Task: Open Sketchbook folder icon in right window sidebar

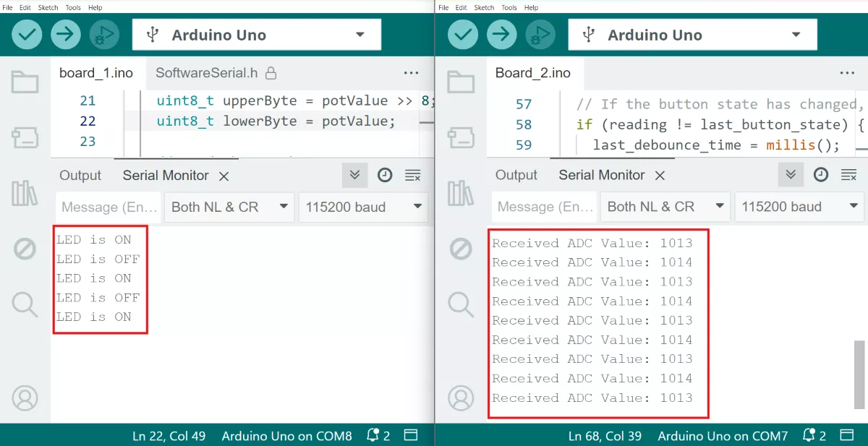Action: click(x=461, y=82)
